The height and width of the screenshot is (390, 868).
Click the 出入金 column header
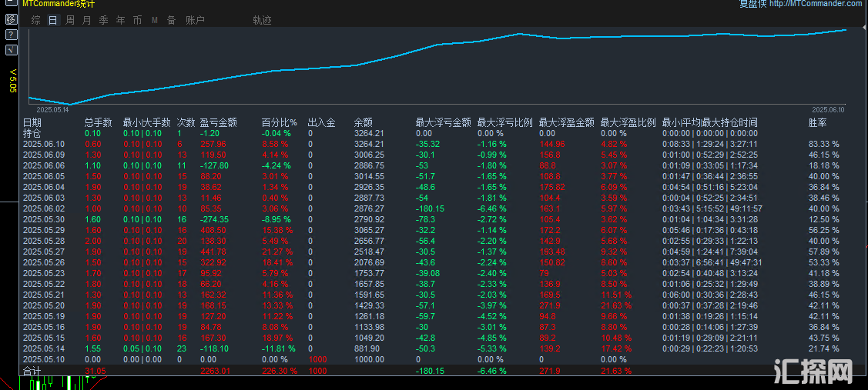tap(322, 122)
